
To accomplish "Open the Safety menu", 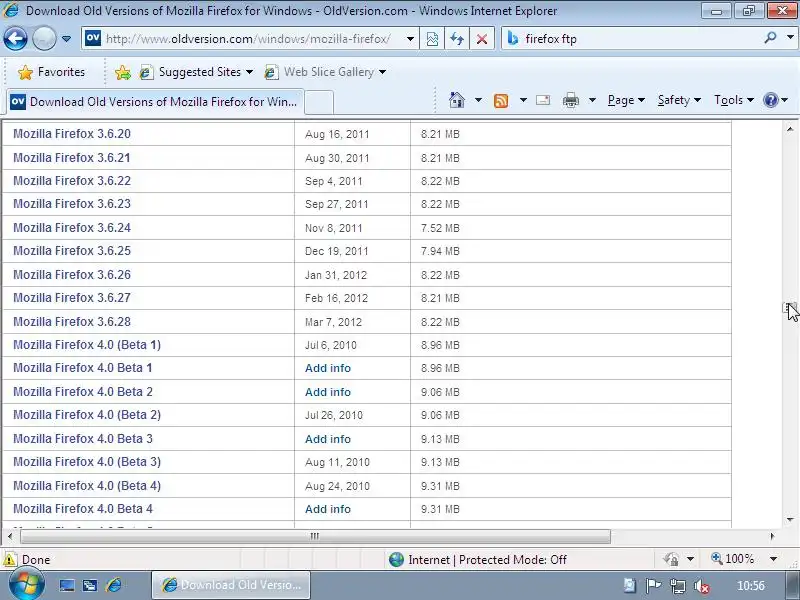I will point(679,100).
